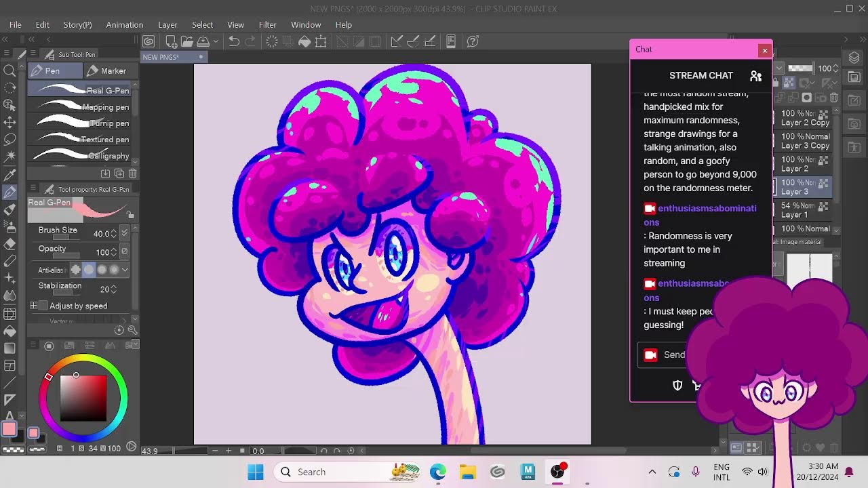Select the fourth anti-aliasing option (strong)
Screen dimensions: 868x488
[x=114, y=270]
